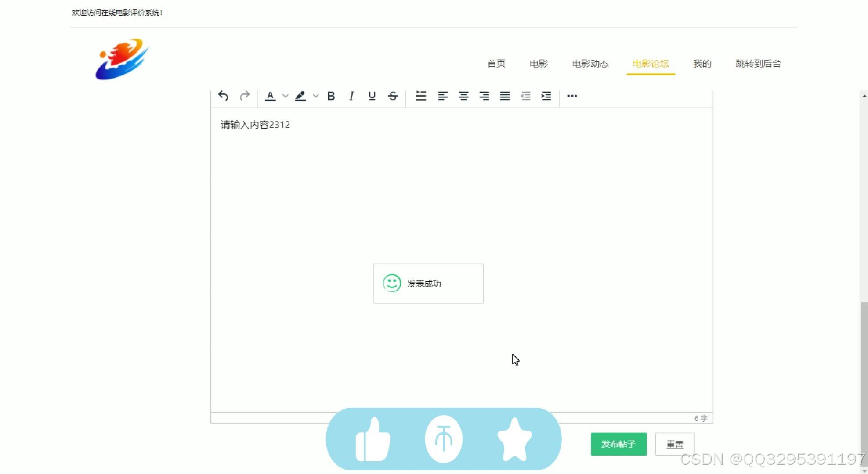868x474 pixels.
Task: Toggle underline formatting
Action: point(372,96)
